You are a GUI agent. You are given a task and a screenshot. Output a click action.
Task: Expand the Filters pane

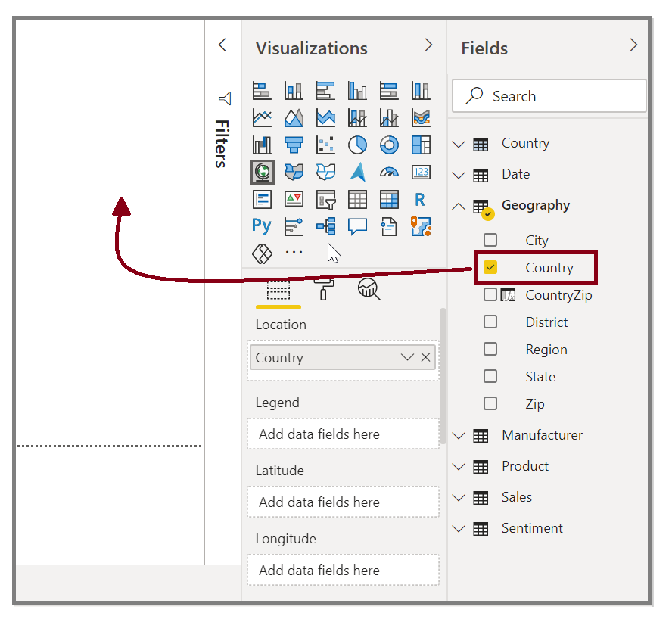[222, 45]
